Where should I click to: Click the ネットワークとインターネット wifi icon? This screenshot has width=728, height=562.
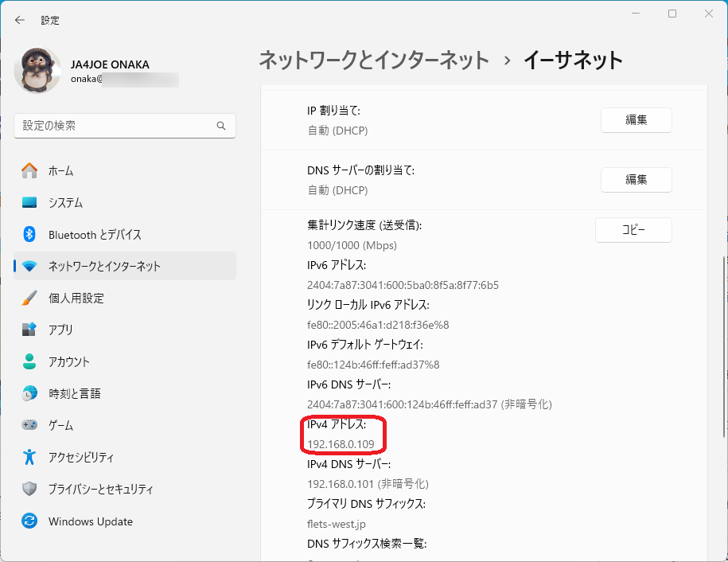(29, 266)
